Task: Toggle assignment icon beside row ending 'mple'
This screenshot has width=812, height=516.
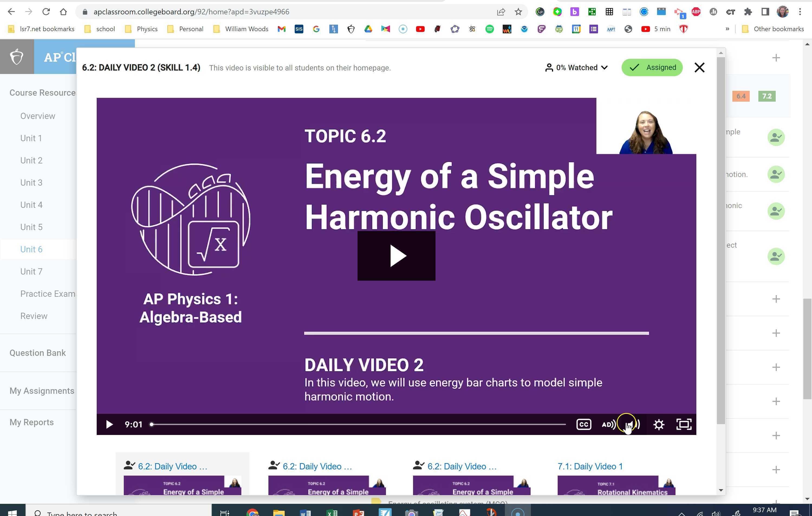Action: pyautogui.click(x=776, y=137)
